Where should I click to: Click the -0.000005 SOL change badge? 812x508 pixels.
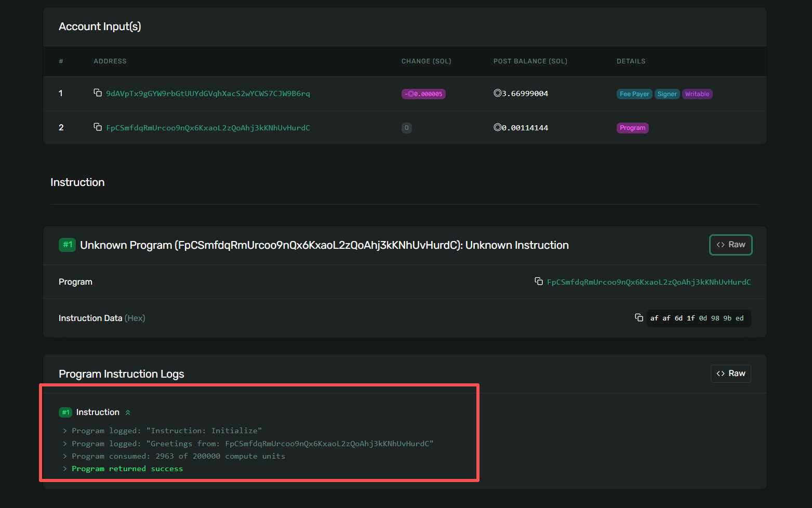pyautogui.click(x=423, y=94)
